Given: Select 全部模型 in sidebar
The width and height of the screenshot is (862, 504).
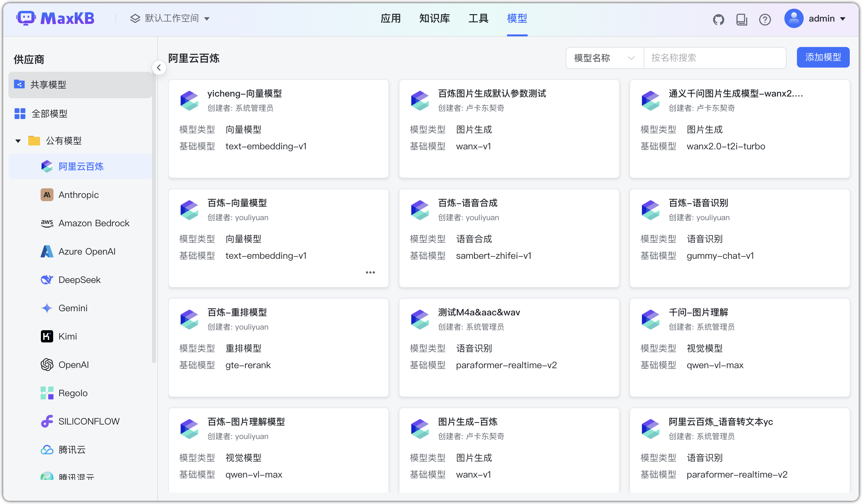Looking at the screenshot, I should (x=80, y=113).
